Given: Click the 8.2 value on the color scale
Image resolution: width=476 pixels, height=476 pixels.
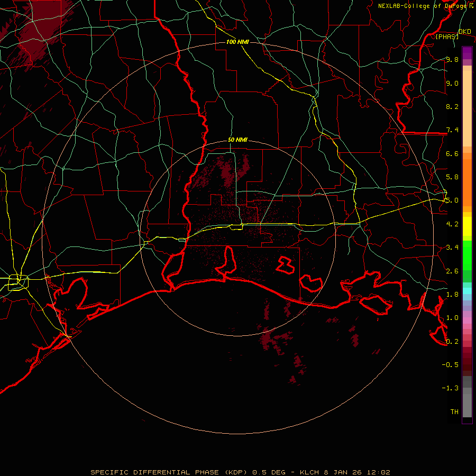Looking at the screenshot, I should (452, 106).
